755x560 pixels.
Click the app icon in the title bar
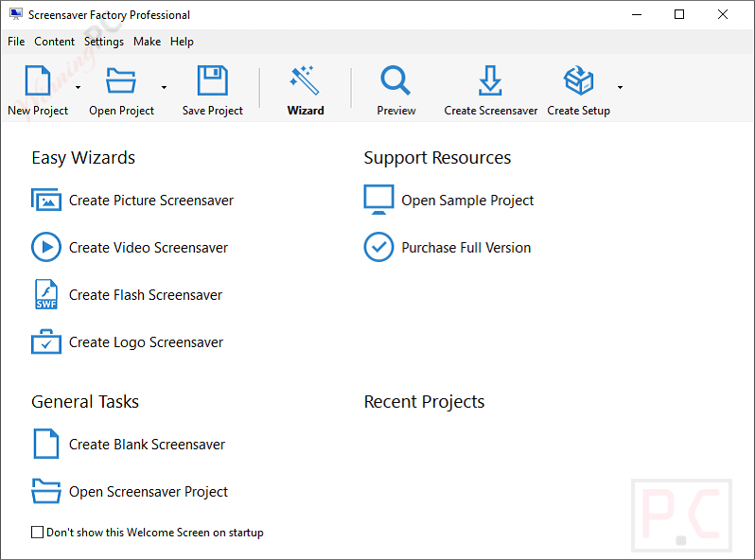coord(16,14)
